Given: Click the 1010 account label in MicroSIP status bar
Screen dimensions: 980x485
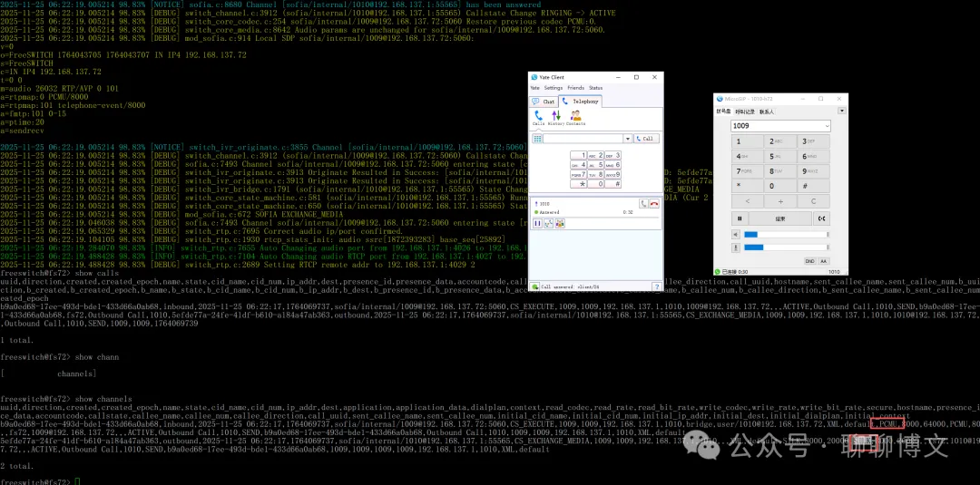Looking at the screenshot, I should point(834,272).
